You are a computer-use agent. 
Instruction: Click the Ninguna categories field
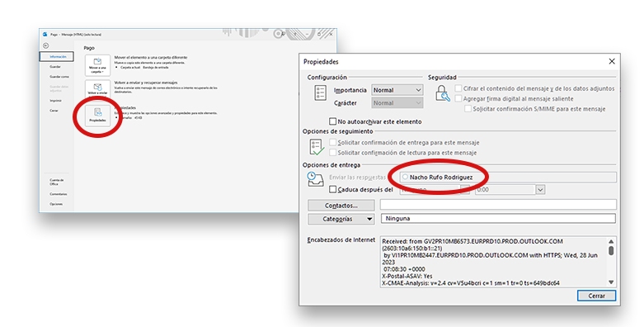[x=498, y=218]
